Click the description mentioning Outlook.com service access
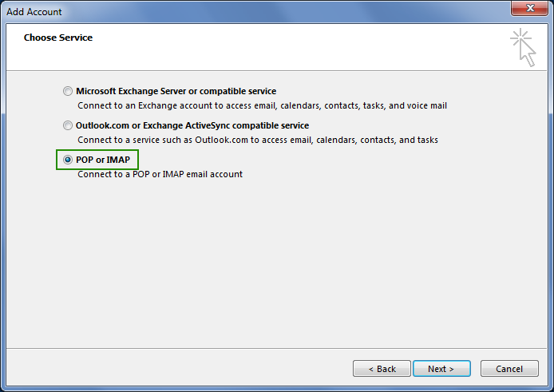This screenshot has height=392, width=554. coord(258,140)
